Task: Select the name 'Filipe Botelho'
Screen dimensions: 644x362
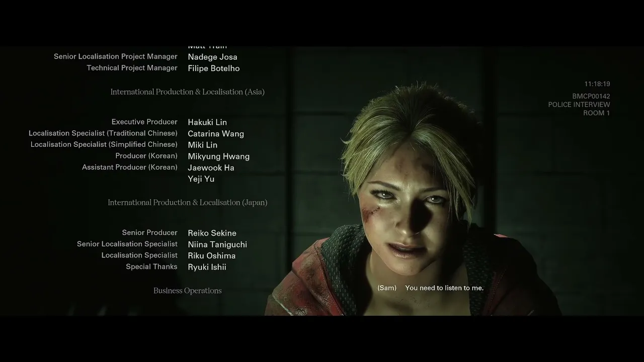Action: click(214, 68)
